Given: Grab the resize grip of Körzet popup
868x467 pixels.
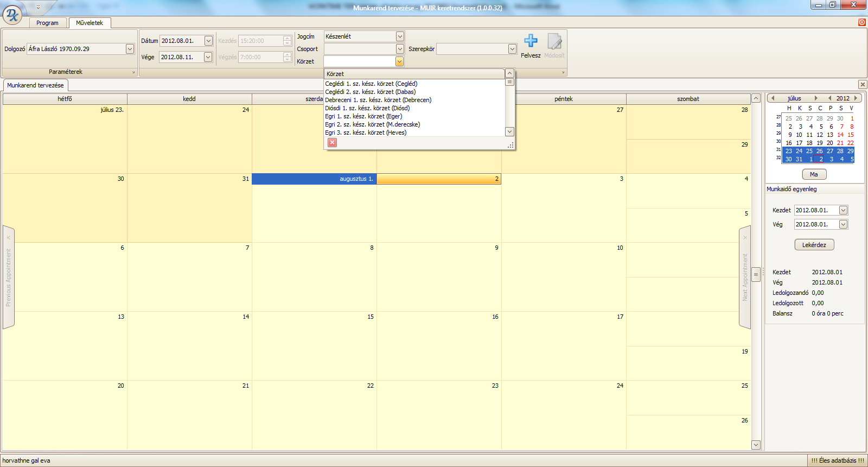Looking at the screenshot, I should pyautogui.click(x=510, y=145).
